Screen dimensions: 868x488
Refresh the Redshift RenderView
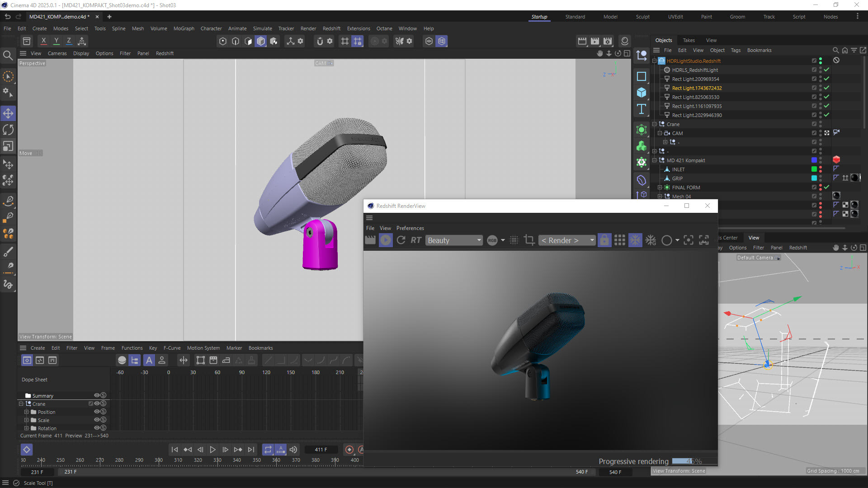pyautogui.click(x=401, y=240)
